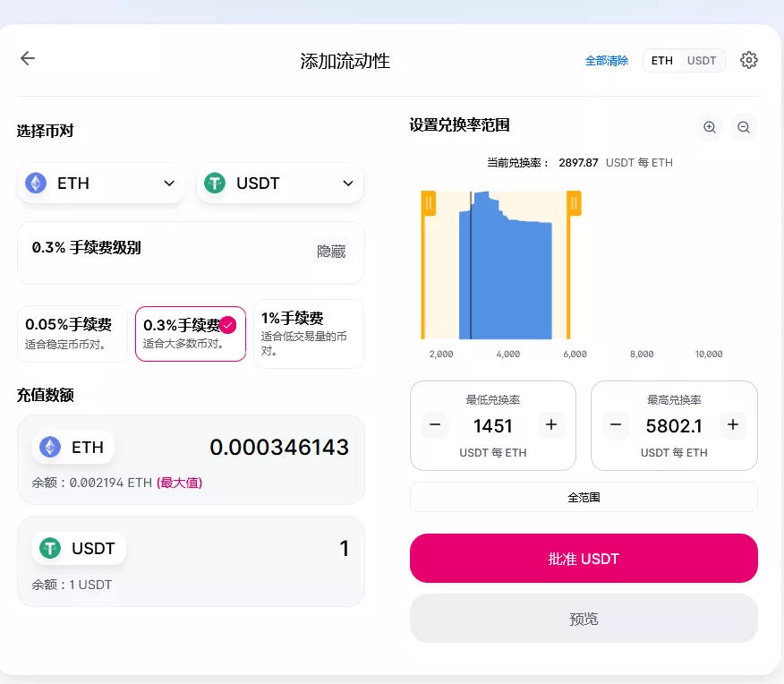784x684 pixels.
Task: Click the USDT deposit amount field
Action: click(x=344, y=548)
